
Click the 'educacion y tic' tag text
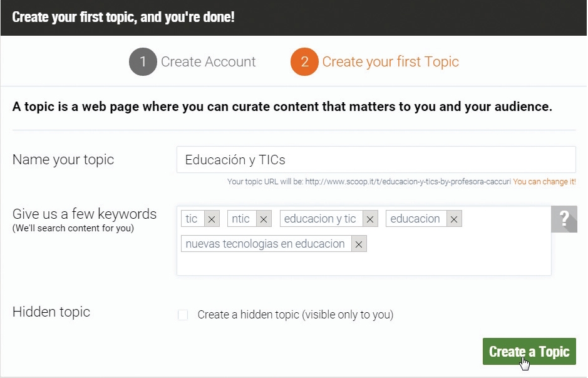pyautogui.click(x=320, y=219)
